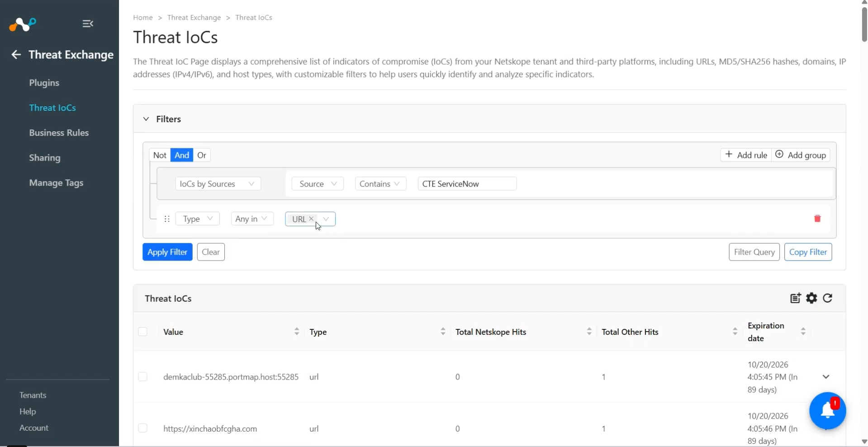Viewport: 868px width, 447px height.
Task: Open Plugins in the sidebar
Action: click(x=44, y=83)
